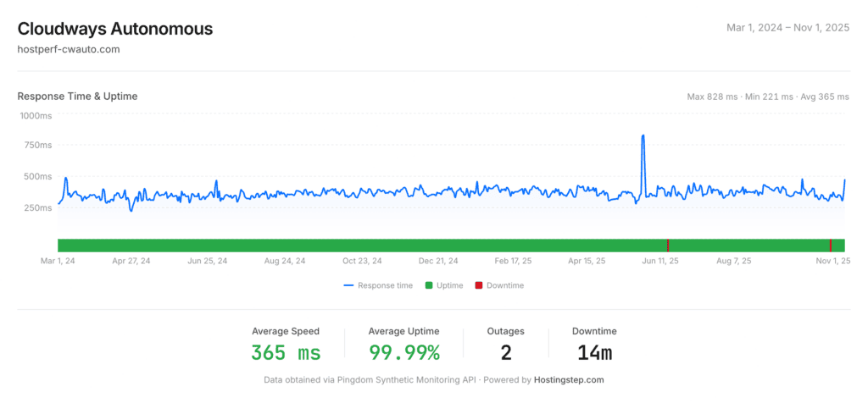Image resolution: width=868 pixels, height=403 pixels.
Task: Click the Dec 21, 24 axis date
Action: (x=438, y=261)
